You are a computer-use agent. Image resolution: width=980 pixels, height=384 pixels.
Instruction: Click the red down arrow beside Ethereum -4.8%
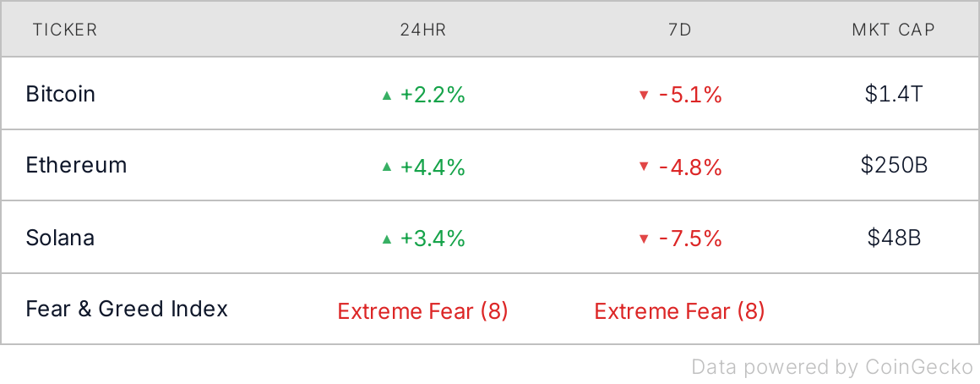pyautogui.click(x=643, y=167)
